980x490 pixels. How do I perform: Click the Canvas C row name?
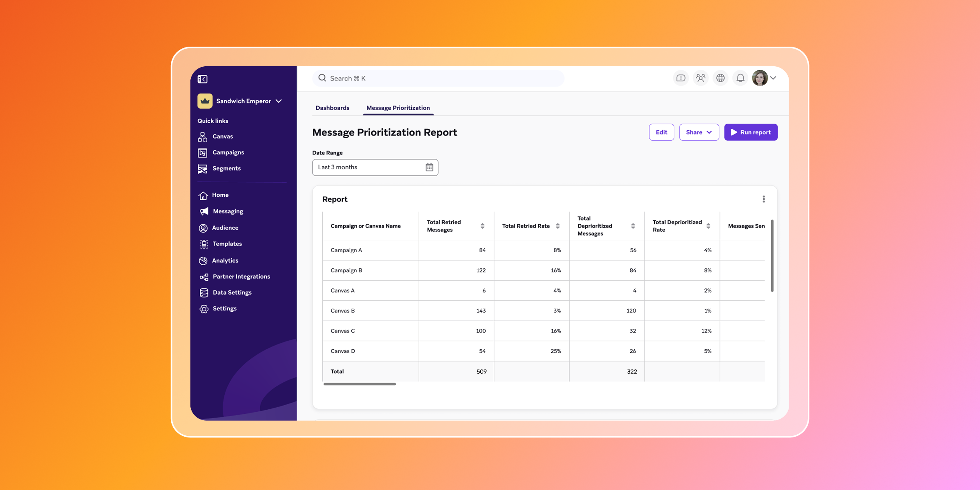342,330
